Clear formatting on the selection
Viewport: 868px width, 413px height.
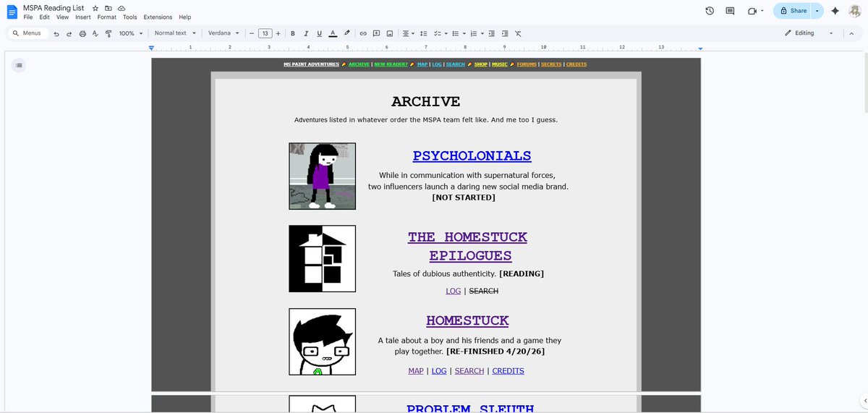519,33
